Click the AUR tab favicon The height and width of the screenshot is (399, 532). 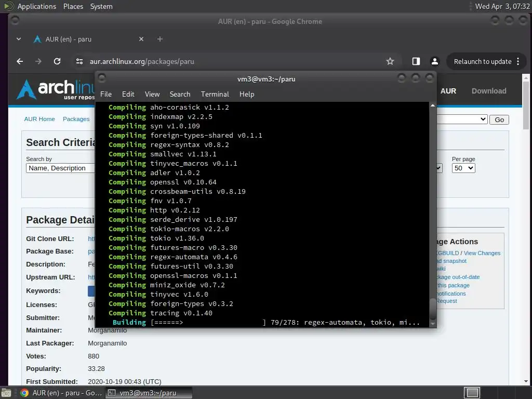(37, 39)
